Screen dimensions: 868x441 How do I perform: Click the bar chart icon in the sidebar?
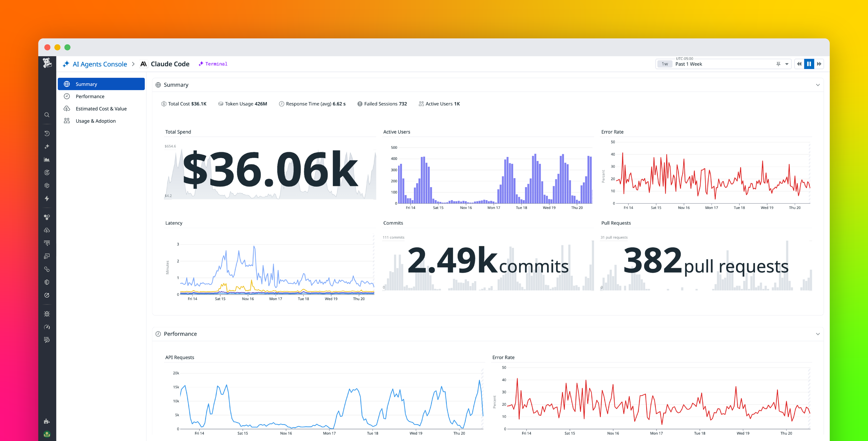pos(47,159)
